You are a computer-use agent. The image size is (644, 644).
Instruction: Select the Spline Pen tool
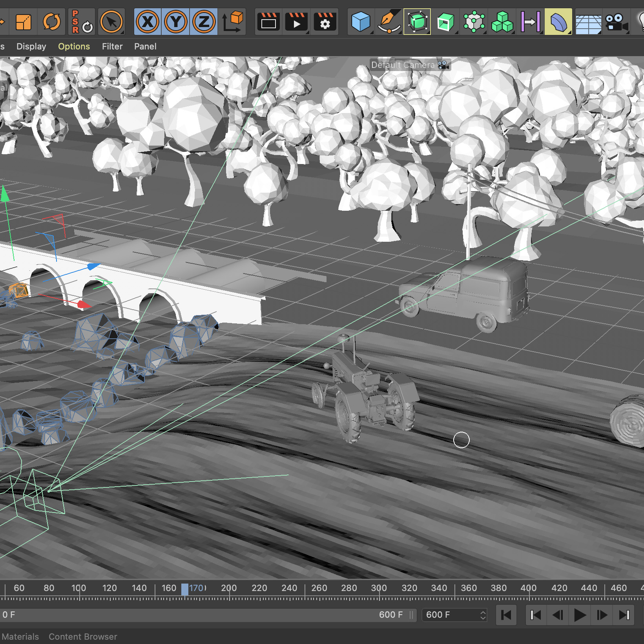click(x=389, y=22)
